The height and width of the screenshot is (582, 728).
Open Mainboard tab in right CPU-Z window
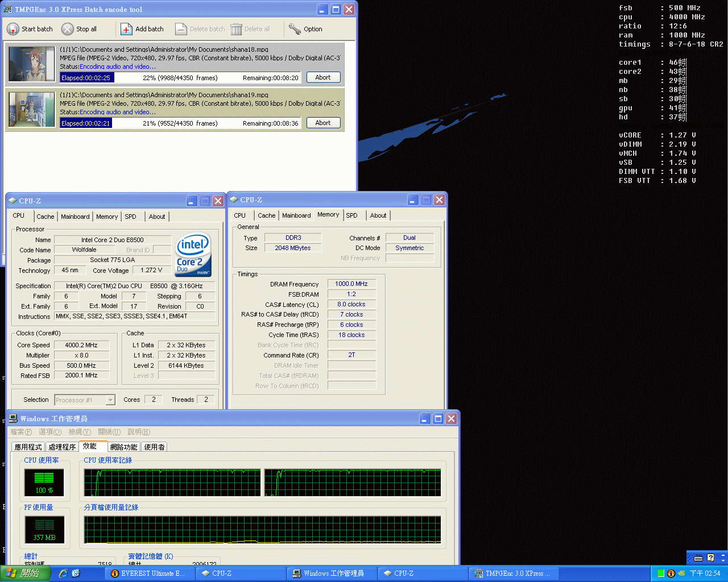[x=296, y=215]
